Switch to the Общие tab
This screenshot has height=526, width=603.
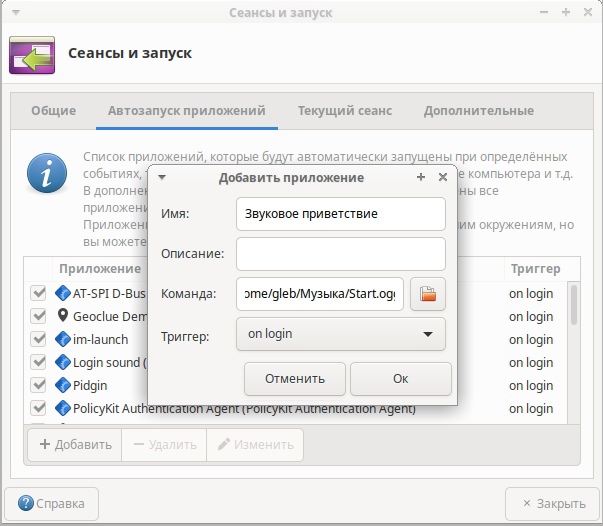pos(54,111)
